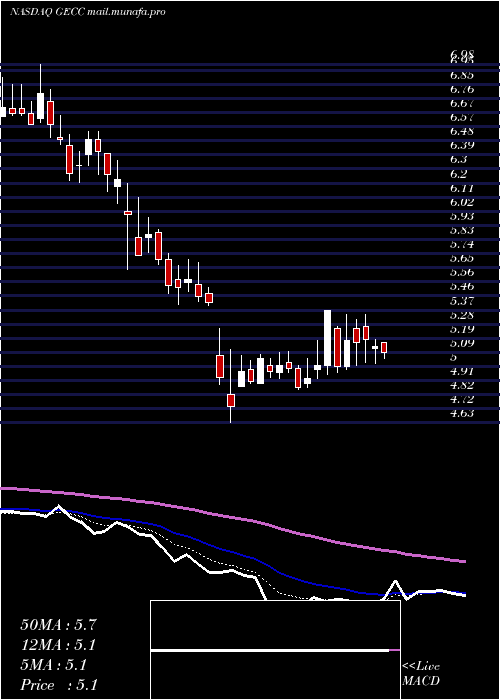Viewport: 500px width, 700px height.
Task: Click the 6.76 price axis label
Action: tap(462, 89)
